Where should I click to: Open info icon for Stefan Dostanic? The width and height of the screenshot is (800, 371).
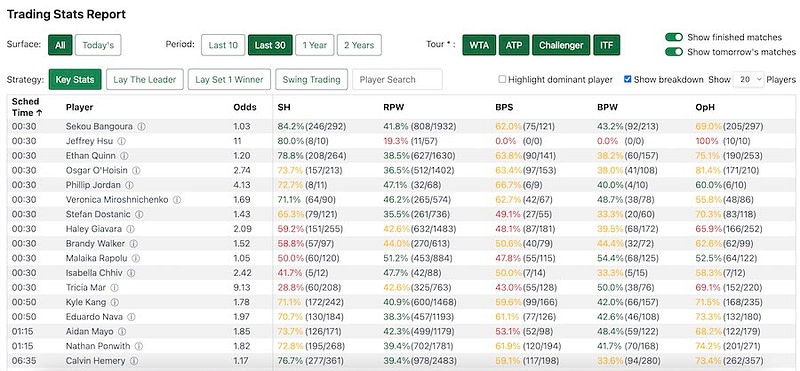140,214
